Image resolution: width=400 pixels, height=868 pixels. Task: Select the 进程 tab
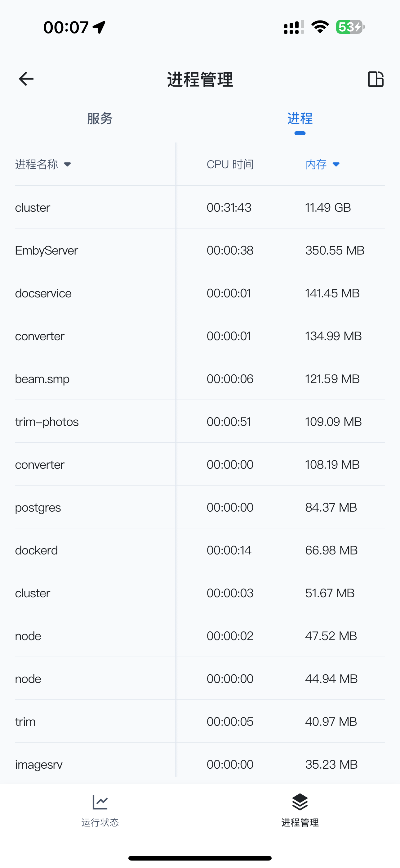point(300,119)
